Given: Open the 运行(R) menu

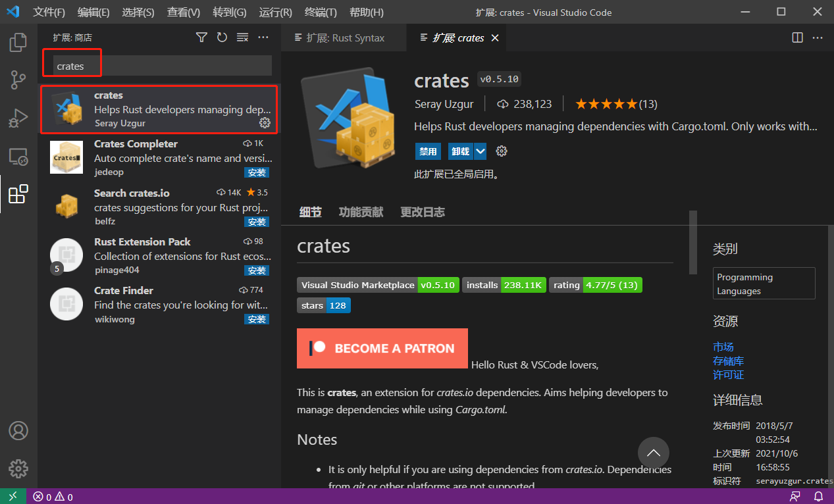Looking at the screenshot, I should [x=276, y=13].
